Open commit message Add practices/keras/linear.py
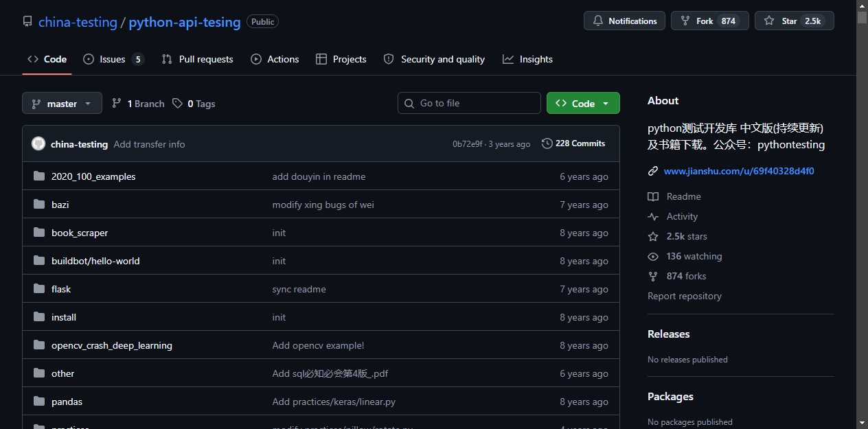The width and height of the screenshot is (868, 429). 334,402
